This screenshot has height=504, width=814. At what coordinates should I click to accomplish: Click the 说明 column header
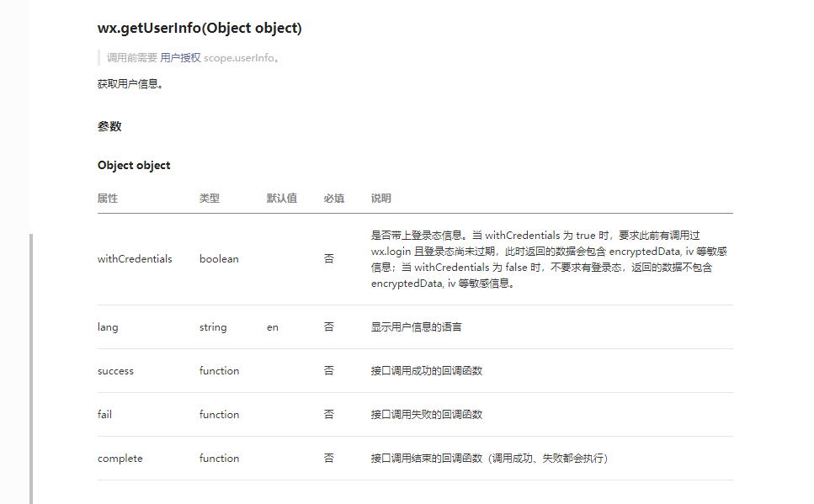381,199
